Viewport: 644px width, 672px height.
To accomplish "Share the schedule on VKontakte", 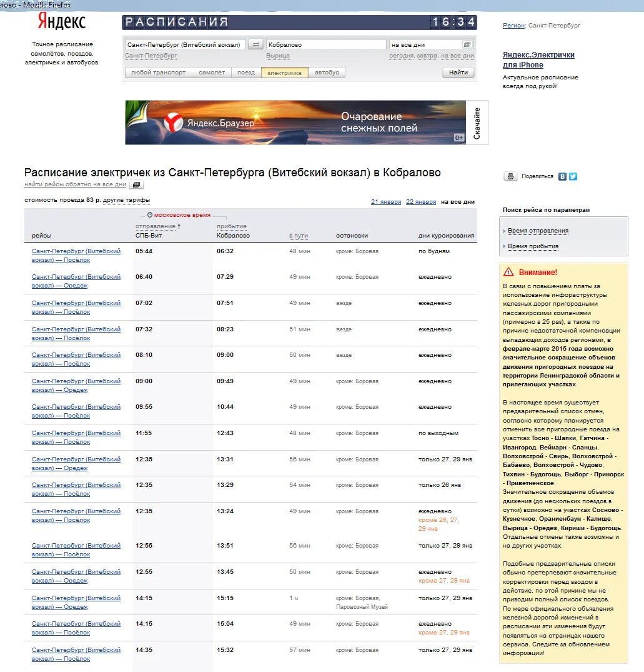I will pos(562,176).
